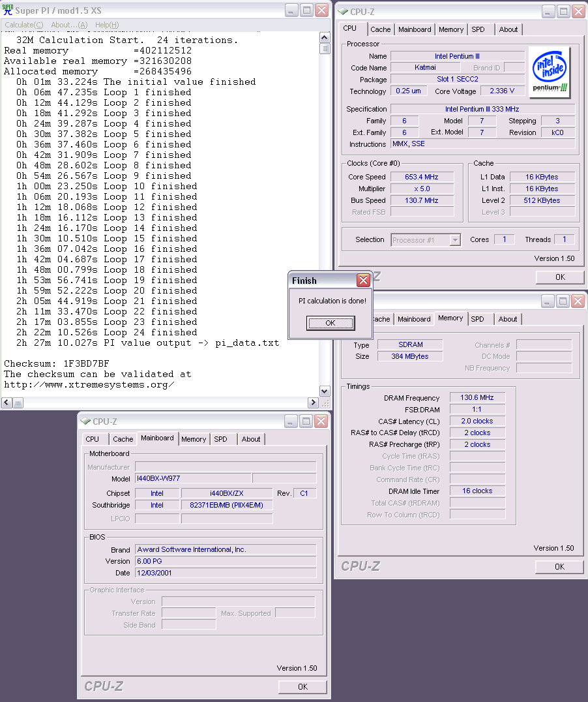The height and width of the screenshot is (702, 588).
Task: Click the Super PI vertical scroll-down arrow
Action: click(325, 391)
